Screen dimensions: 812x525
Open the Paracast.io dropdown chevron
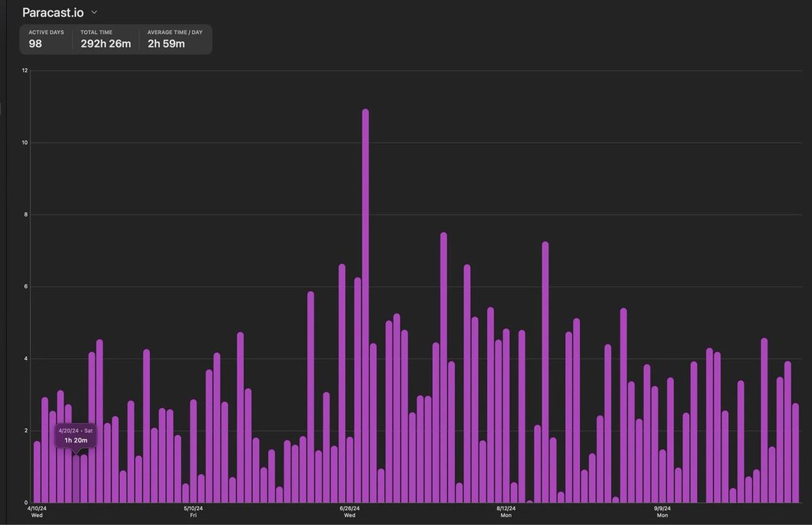pyautogui.click(x=94, y=12)
